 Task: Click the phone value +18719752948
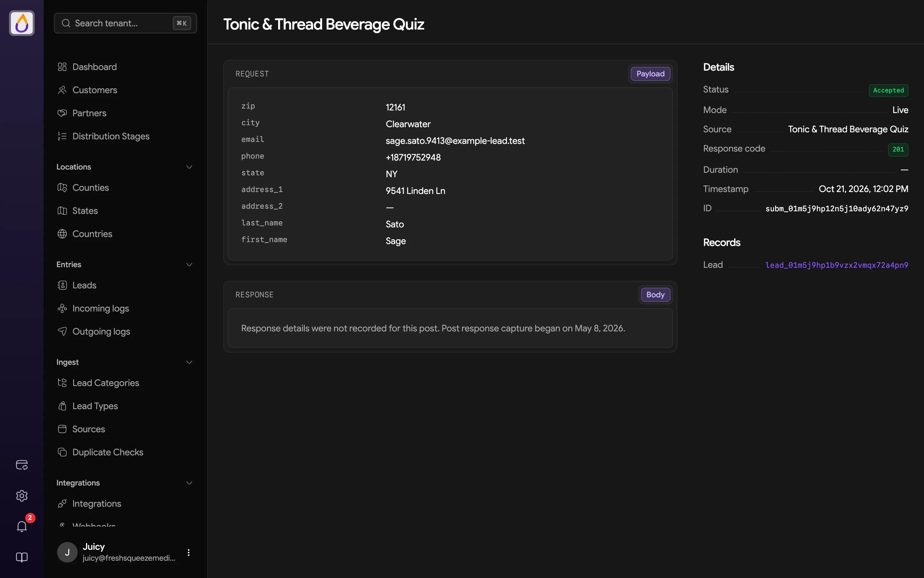[413, 157]
